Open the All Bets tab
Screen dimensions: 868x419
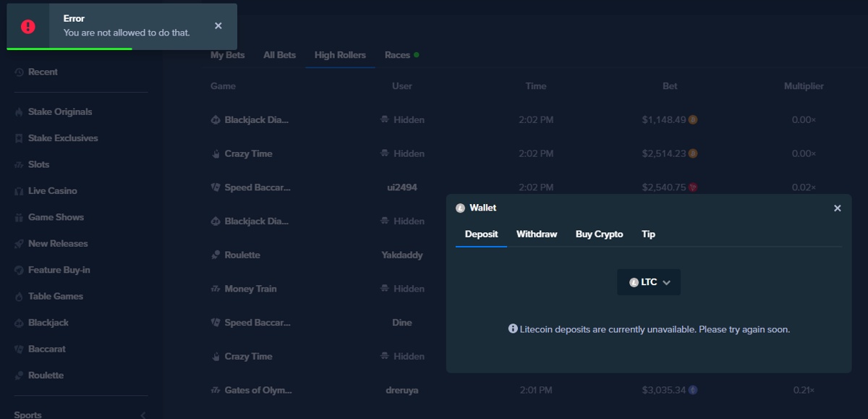point(279,55)
